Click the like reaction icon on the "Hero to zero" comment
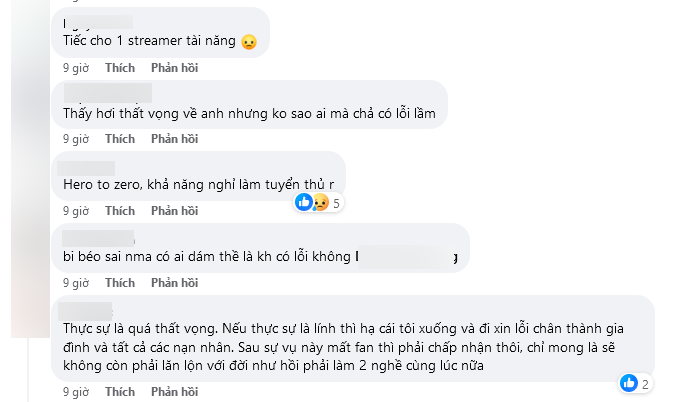674x402 pixels. (x=304, y=202)
